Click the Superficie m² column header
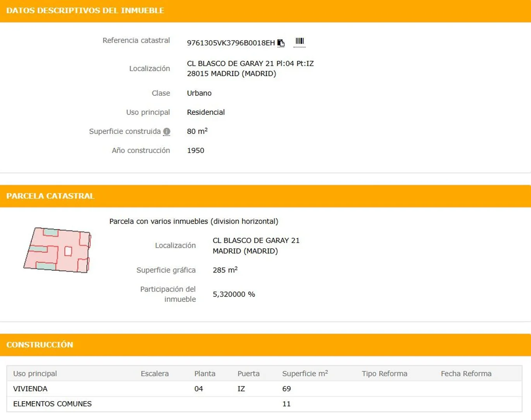Image resolution: width=531 pixels, height=420 pixels. click(x=305, y=373)
